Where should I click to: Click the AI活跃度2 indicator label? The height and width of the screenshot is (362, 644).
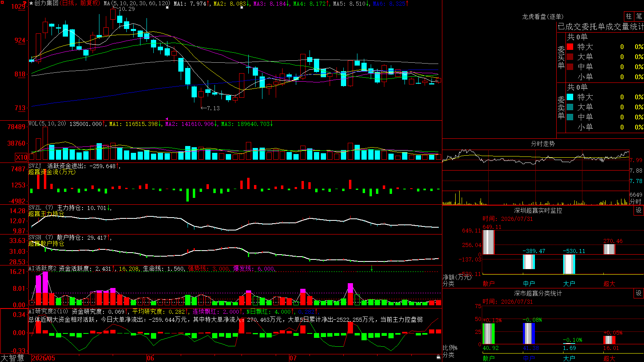pyautogui.click(x=42, y=269)
